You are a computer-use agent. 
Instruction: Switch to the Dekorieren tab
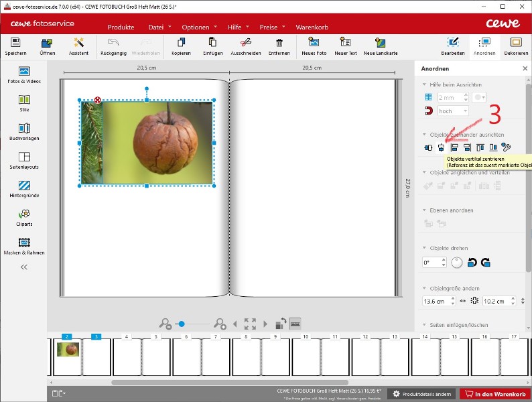coord(516,46)
